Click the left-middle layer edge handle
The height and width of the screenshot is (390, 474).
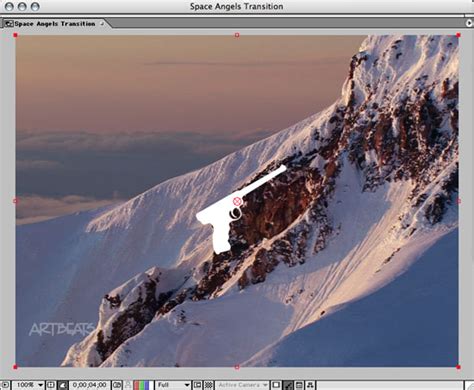pyautogui.click(x=15, y=201)
